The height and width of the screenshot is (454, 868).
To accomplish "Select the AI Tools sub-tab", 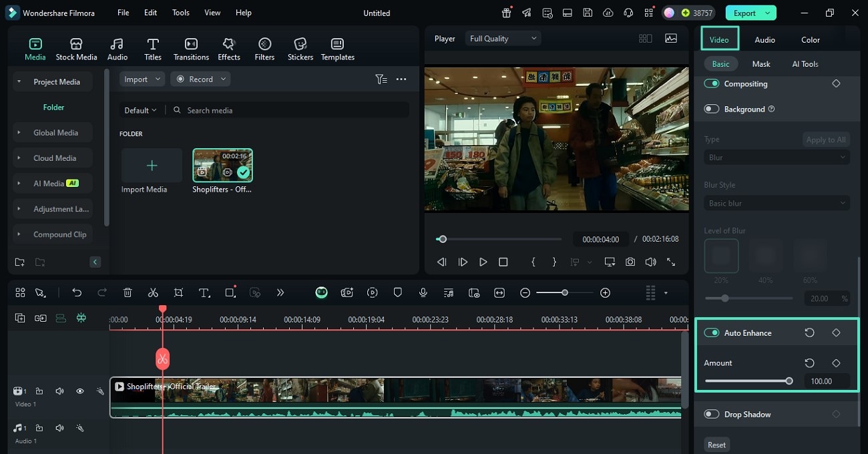I will [805, 64].
